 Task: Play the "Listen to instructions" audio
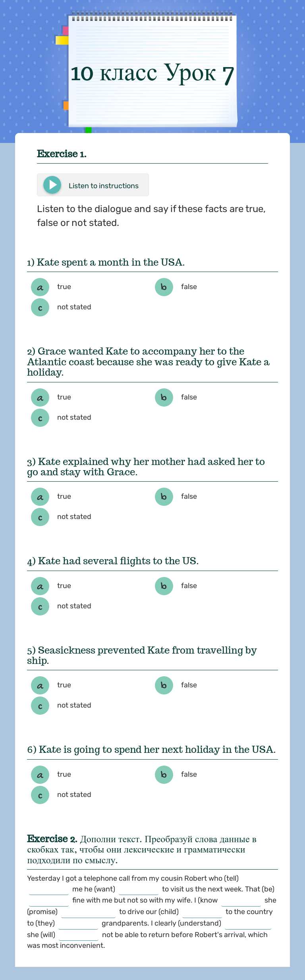click(x=52, y=185)
